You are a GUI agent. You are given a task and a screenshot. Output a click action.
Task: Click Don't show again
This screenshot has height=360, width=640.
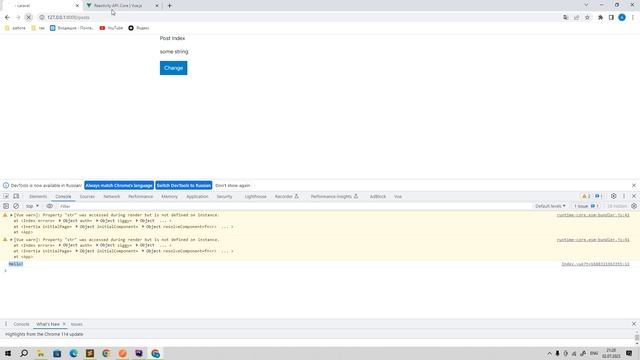[x=232, y=185]
